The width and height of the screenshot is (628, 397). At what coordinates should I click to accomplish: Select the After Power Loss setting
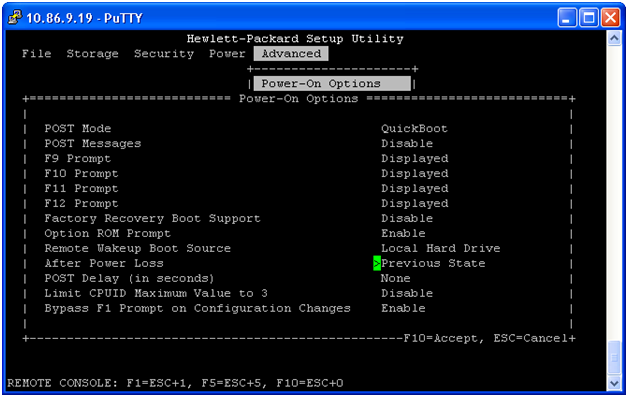coord(104,263)
